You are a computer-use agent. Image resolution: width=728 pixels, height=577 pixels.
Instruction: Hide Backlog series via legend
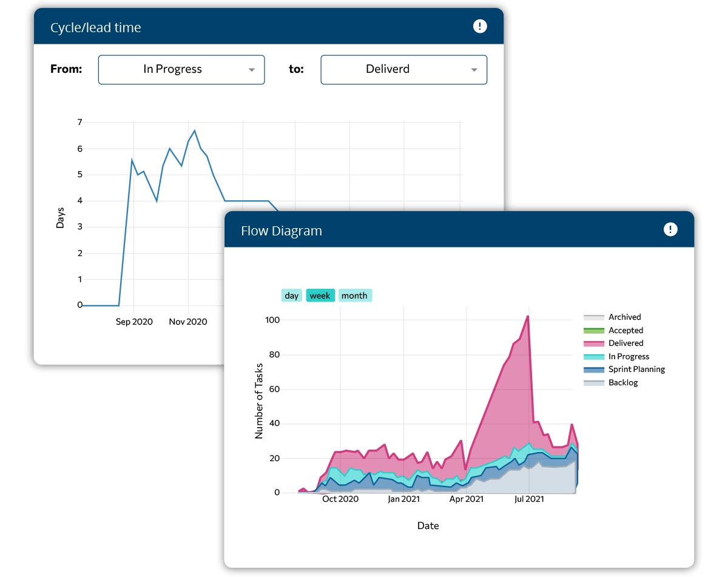[623, 382]
